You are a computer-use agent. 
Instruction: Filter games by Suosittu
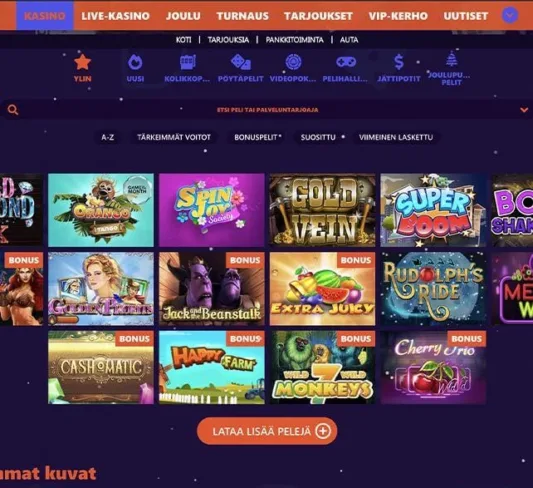click(318, 137)
